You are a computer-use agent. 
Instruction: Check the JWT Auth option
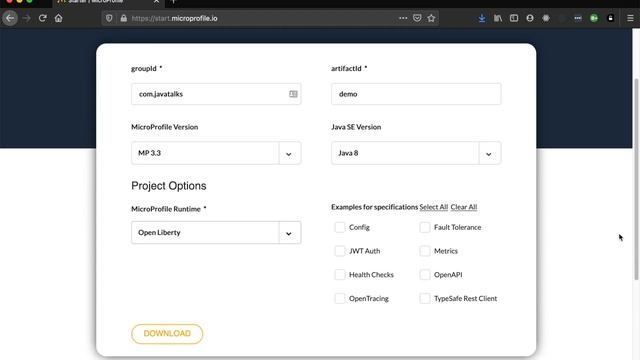[x=340, y=251]
